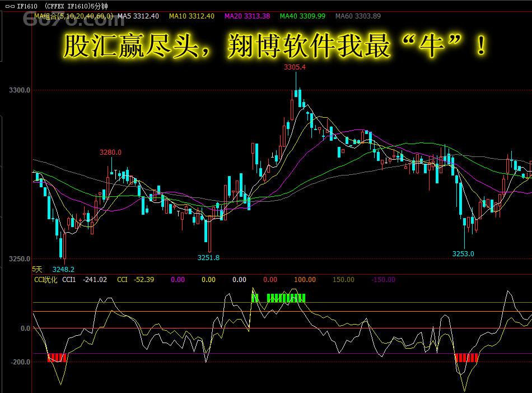
Task: Click the 3251.8 low price label
Action: 209,258
